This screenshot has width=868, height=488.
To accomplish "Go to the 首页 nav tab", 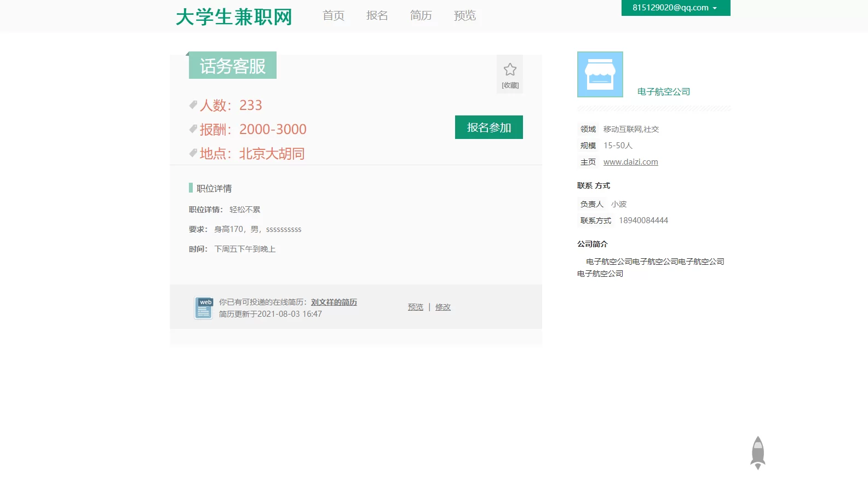I will [x=333, y=15].
